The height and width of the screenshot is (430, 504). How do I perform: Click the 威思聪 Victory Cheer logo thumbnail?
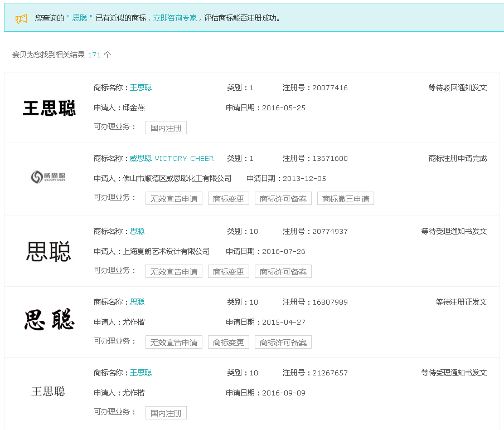pyautogui.click(x=48, y=177)
